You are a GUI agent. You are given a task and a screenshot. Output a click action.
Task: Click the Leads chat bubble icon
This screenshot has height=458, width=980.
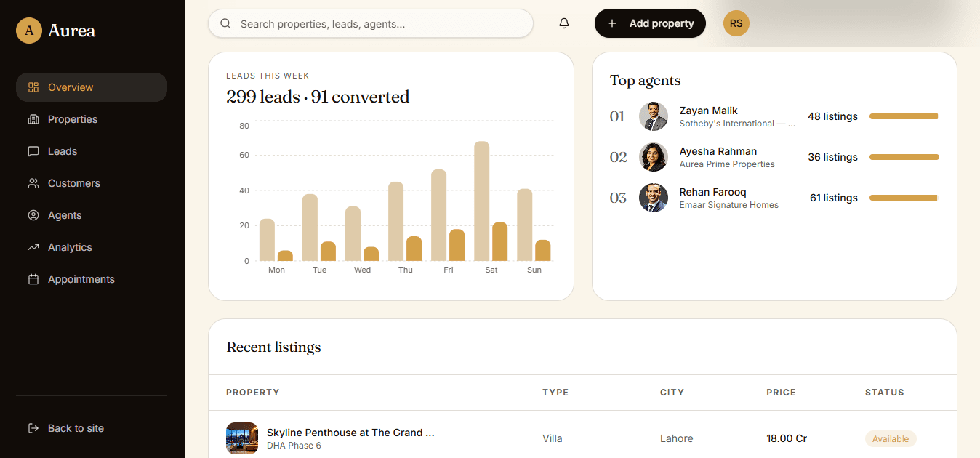pyautogui.click(x=33, y=151)
